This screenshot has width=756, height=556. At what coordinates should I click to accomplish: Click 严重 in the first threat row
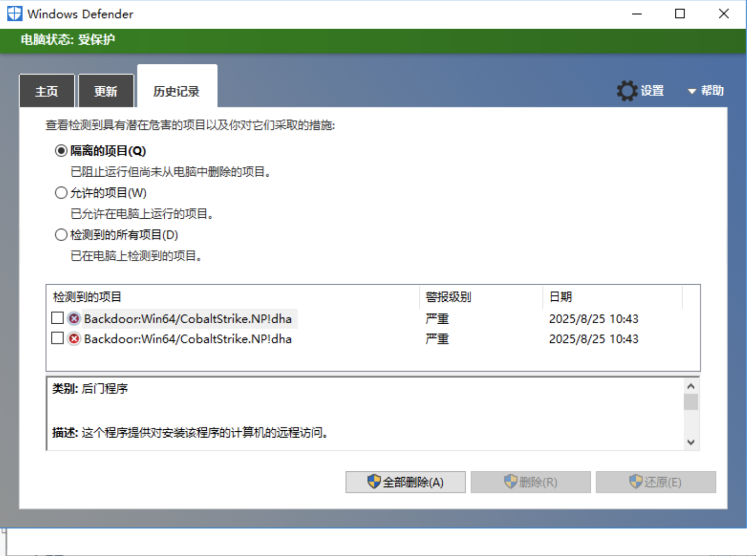coord(437,319)
